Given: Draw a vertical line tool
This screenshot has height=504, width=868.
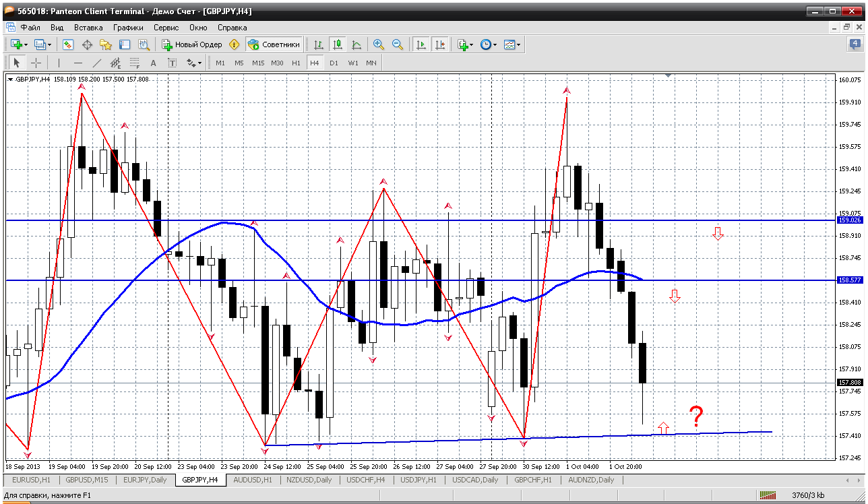Looking at the screenshot, I should click(59, 63).
